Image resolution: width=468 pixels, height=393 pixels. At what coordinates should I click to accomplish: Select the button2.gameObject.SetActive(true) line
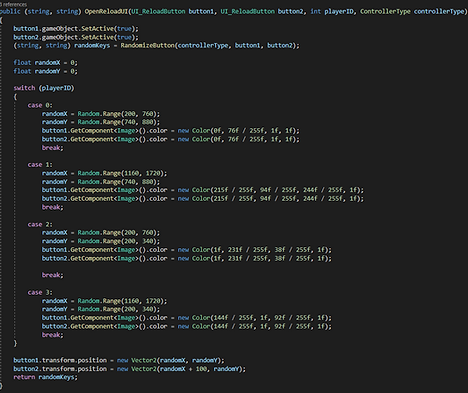76,37
